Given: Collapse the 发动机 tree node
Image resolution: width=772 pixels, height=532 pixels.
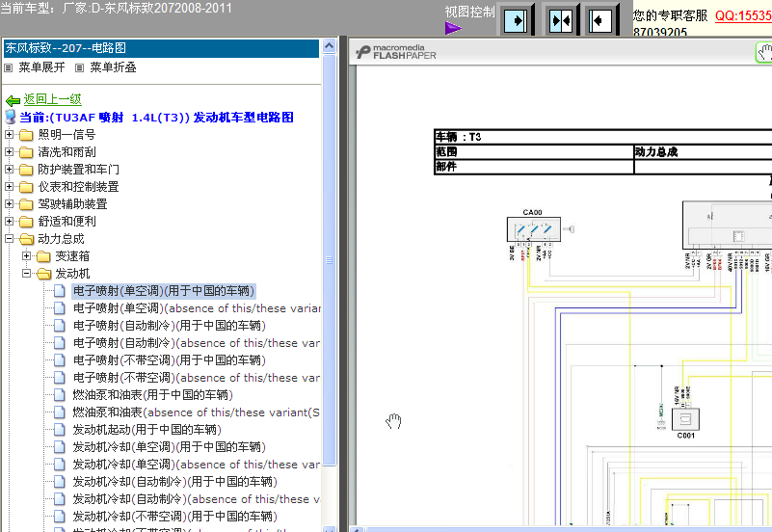Looking at the screenshot, I should (x=27, y=273).
